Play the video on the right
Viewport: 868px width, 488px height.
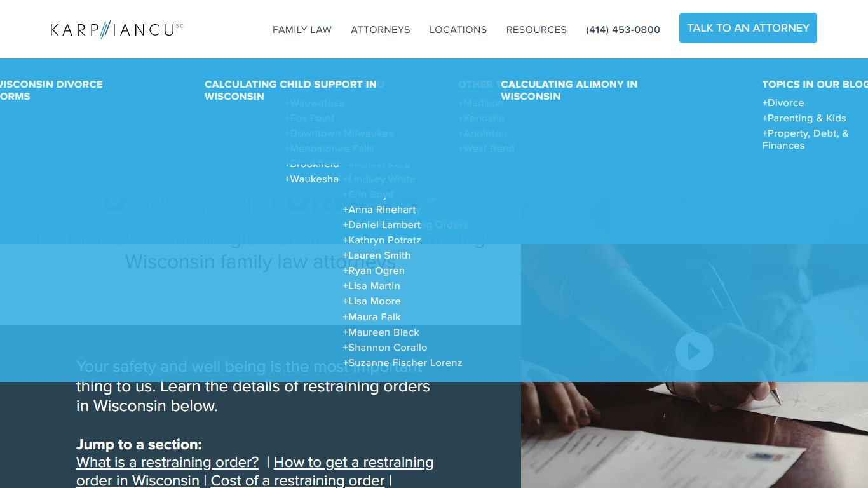click(x=694, y=351)
